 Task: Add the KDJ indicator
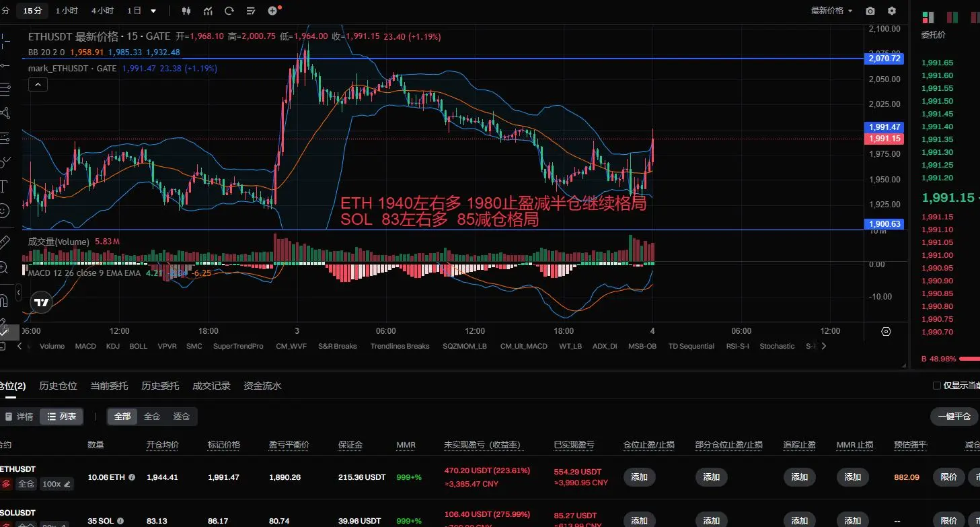(x=112, y=346)
